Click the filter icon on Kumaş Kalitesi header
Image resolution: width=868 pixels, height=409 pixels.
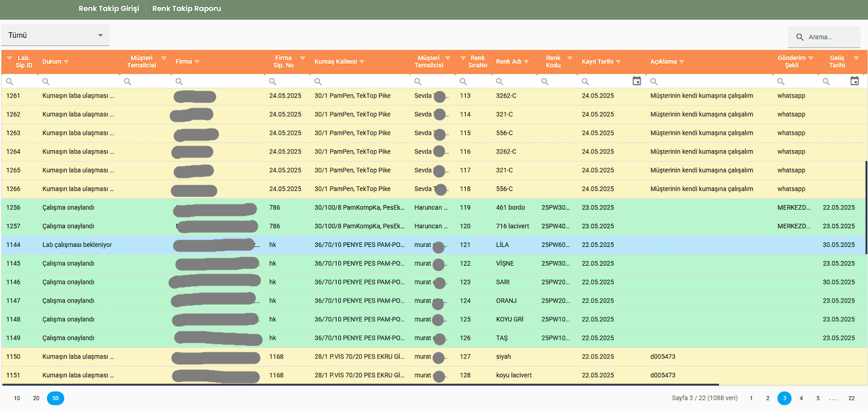tap(361, 62)
